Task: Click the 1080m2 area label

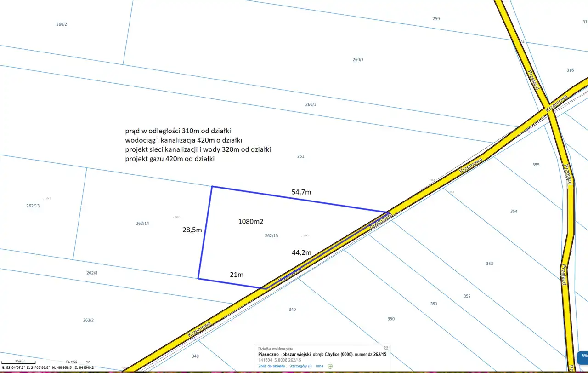Action: 251,221
